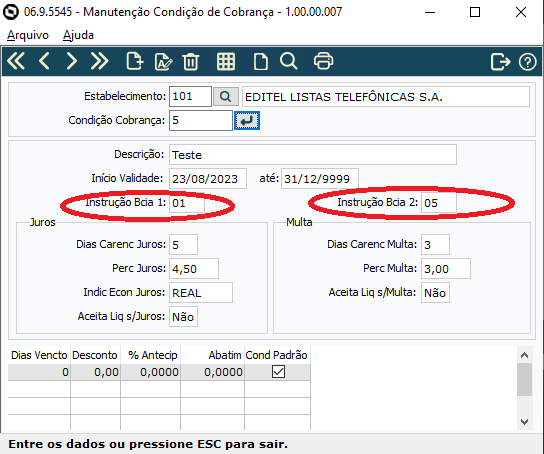Print using the printer icon
This screenshot has width=544, height=454.
click(323, 61)
